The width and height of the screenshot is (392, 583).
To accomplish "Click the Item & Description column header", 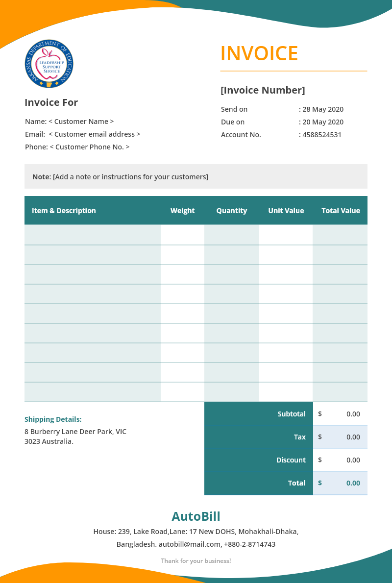I will tap(64, 211).
